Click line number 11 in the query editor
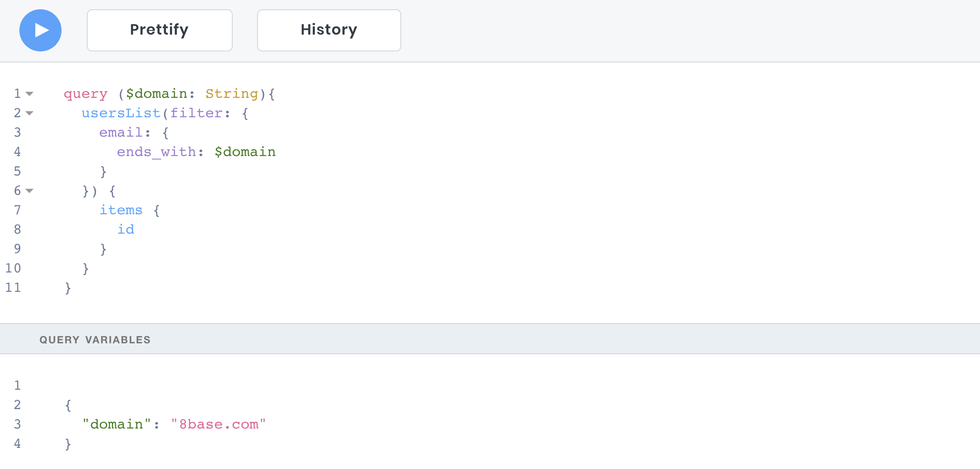 coord(13,288)
